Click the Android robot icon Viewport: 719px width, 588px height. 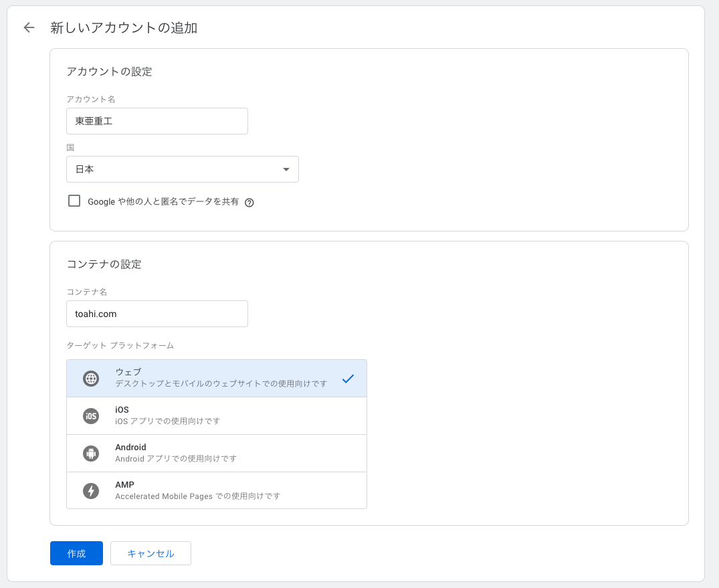coord(90,453)
